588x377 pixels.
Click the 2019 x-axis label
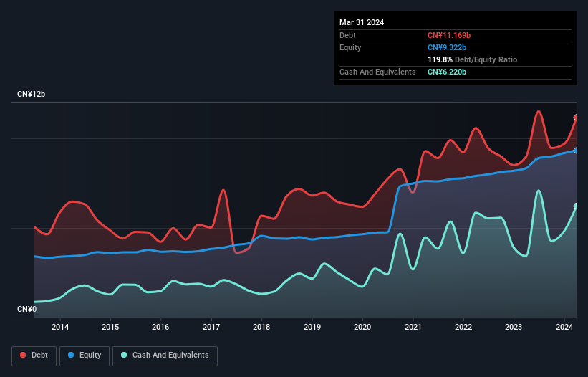pyautogui.click(x=312, y=327)
